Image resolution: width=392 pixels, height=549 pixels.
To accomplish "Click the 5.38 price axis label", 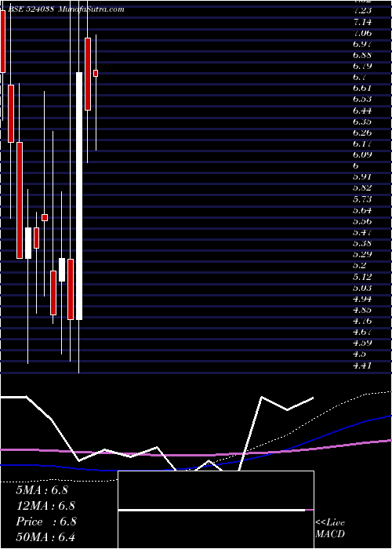I will tap(362, 243).
